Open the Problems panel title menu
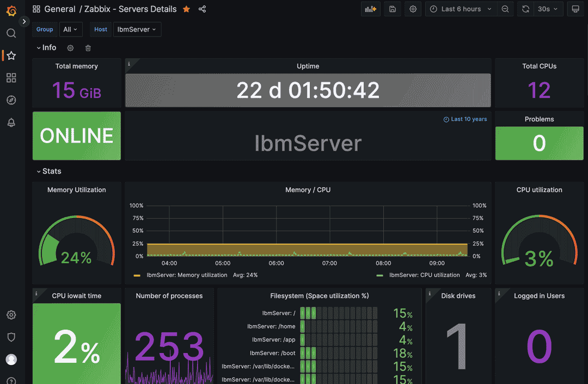The width and height of the screenshot is (588, 384). (x=539, y=119)
